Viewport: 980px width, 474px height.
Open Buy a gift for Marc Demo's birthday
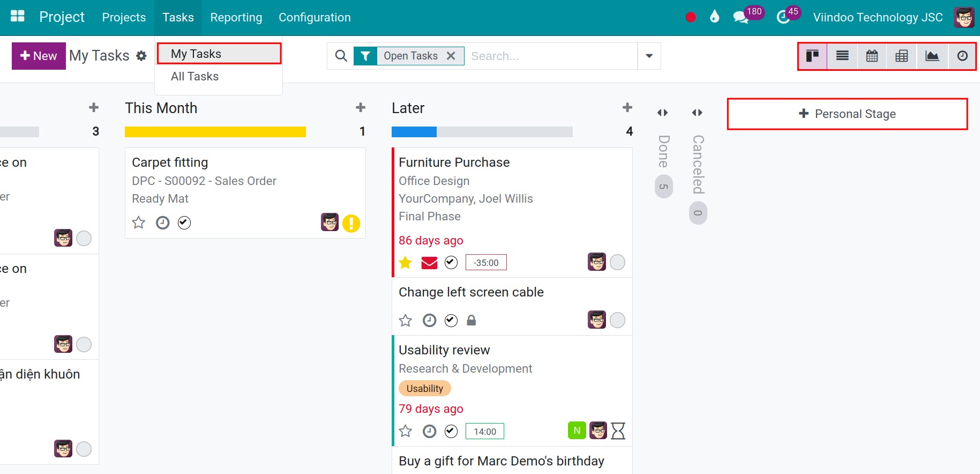(502, 461)
